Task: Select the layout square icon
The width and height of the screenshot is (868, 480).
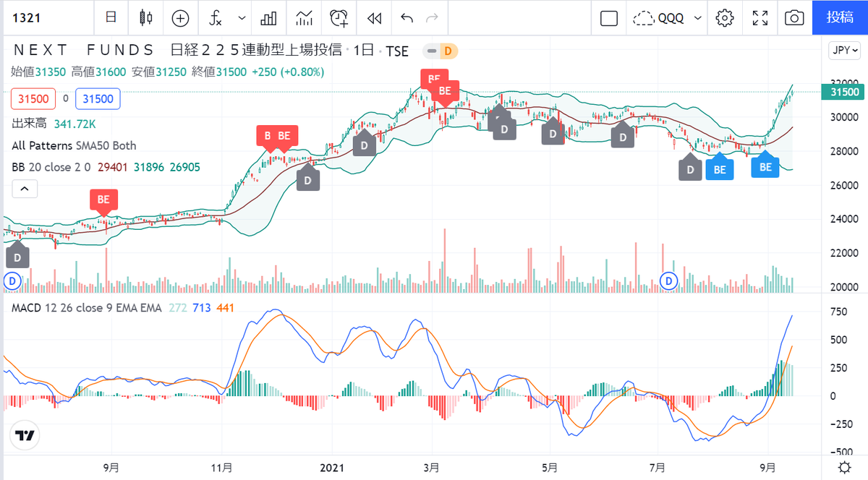Action: [x=609, y=18]
